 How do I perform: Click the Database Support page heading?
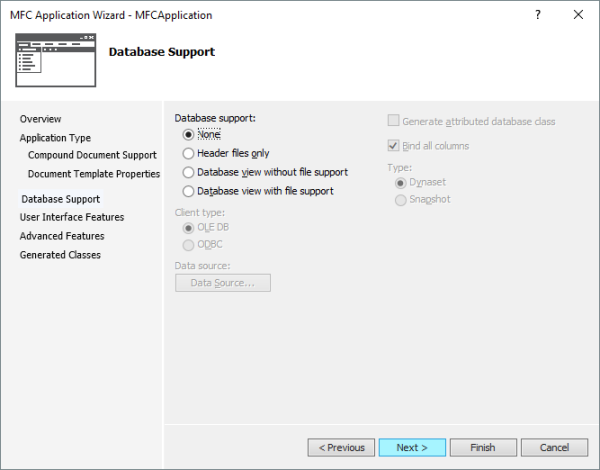pyautogui.click(x=162, y=52)
